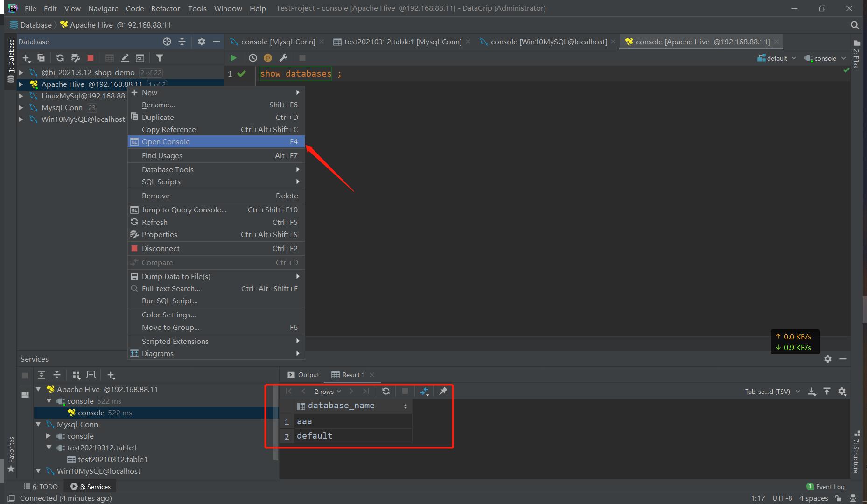Open the Tools menu in the menu bar
The image size is (867, 504).
coord(197,8)
